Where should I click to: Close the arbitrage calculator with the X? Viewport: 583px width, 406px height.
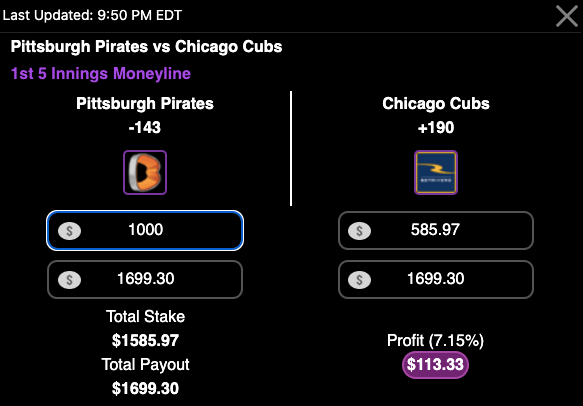[x=567, y=16]
